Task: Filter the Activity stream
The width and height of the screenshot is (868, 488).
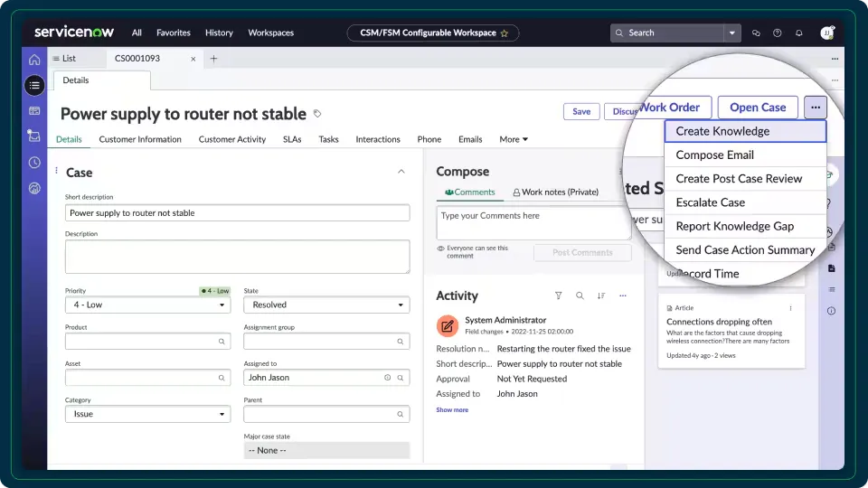Action: point(559,296)
